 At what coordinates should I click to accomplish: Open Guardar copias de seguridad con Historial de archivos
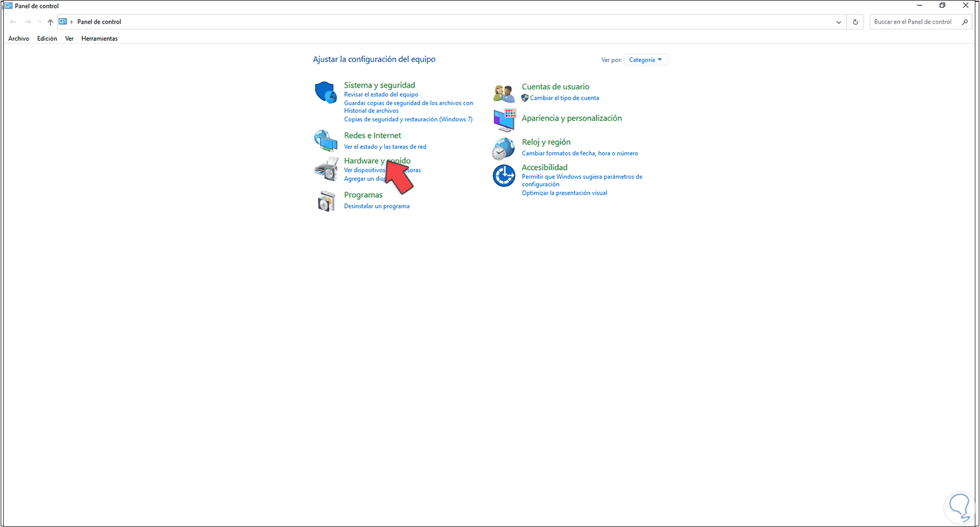408,106
